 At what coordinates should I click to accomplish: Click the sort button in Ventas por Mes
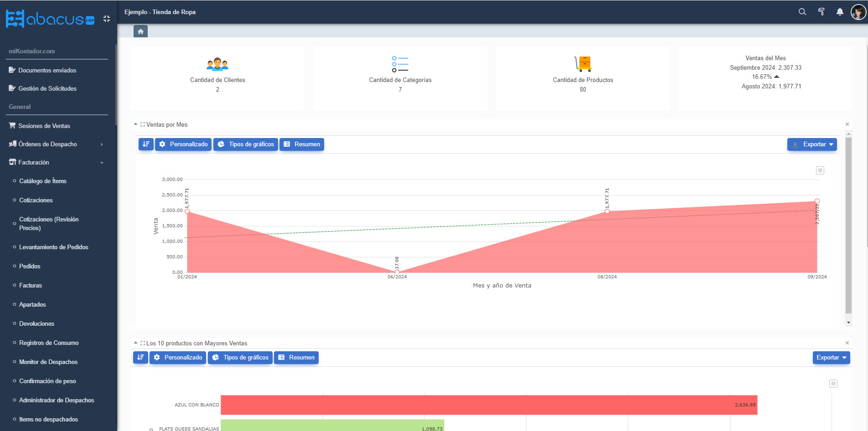(x=146, y=144)
